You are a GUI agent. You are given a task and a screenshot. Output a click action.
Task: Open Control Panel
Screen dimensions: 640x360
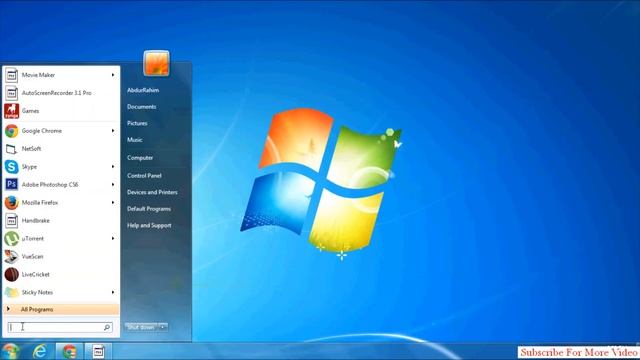click(144, 176)
